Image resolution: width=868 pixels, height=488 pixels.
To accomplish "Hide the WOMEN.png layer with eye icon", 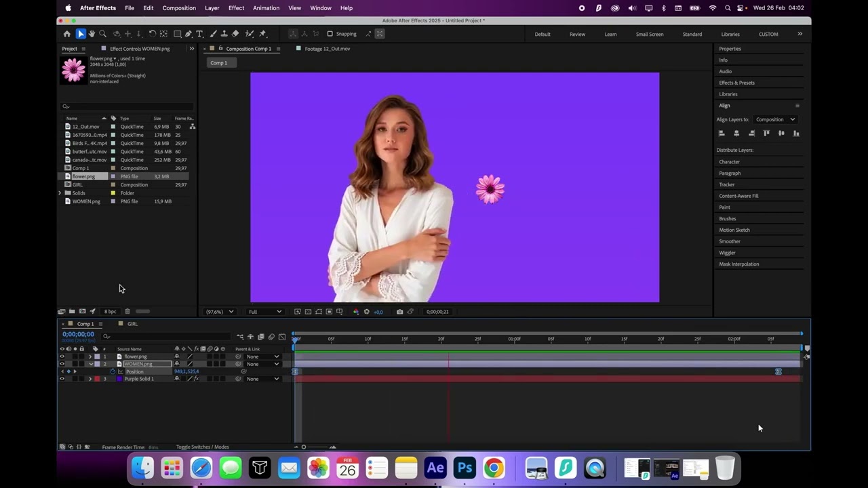I will point(62,364).
